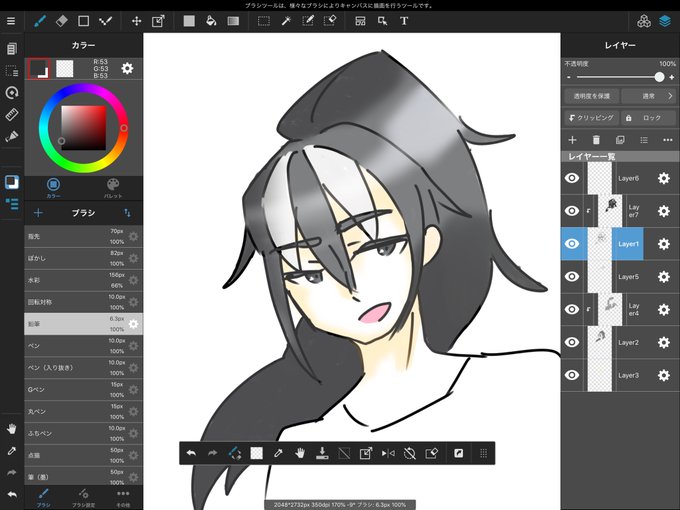Select the Brush tool in top toolbar

tap(40, 21)
